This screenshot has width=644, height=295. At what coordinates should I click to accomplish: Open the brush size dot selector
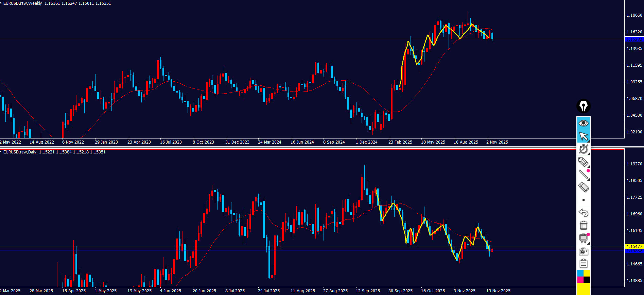584,200
